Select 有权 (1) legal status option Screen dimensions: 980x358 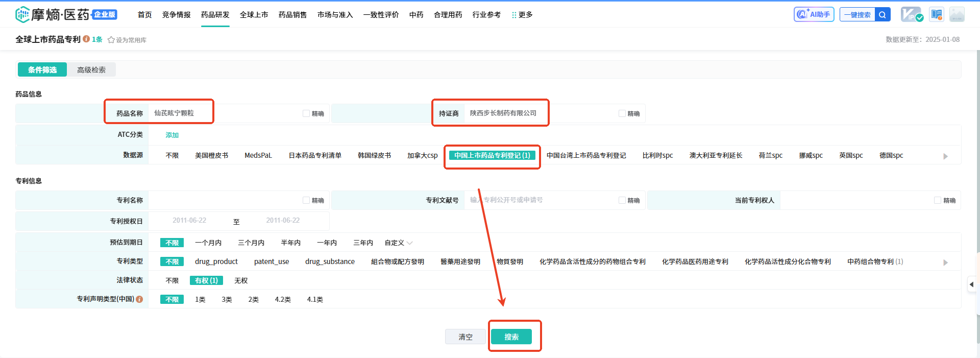tap(206, 280)
